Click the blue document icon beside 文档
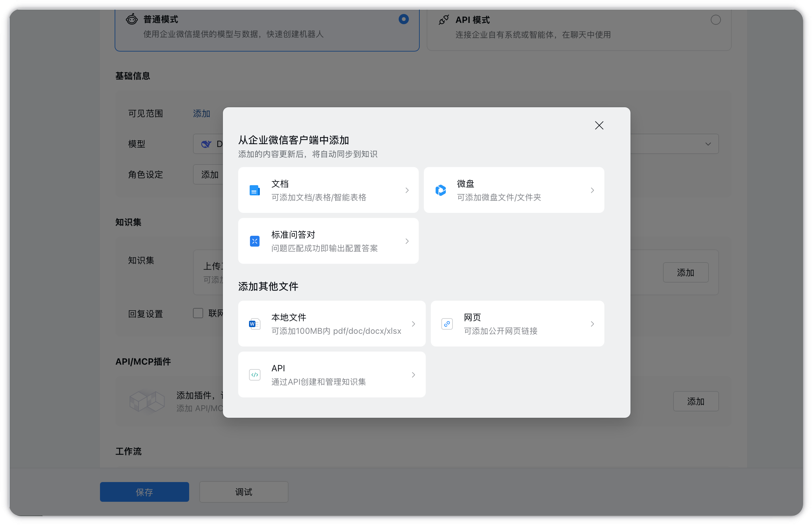812x525 pixels. (254, 190)
